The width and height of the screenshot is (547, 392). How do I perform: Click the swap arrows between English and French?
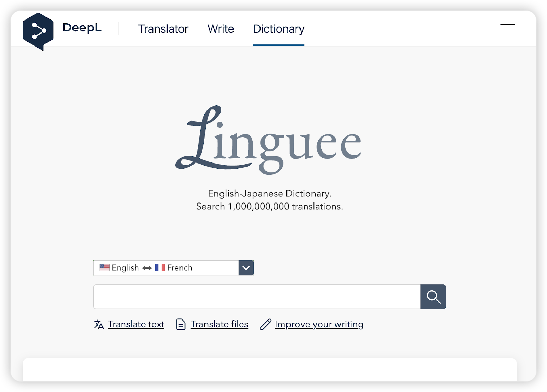pos(147,268)
